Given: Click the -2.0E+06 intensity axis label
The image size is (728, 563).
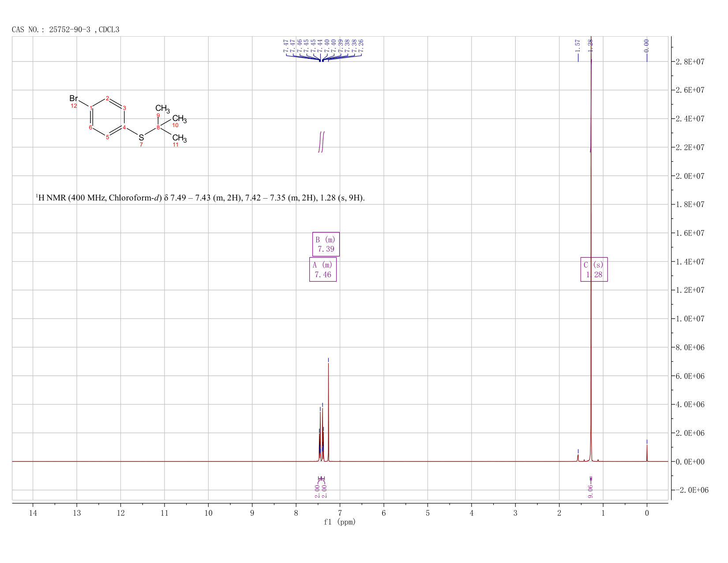Looking at the screenshot, I should point(692,490).
